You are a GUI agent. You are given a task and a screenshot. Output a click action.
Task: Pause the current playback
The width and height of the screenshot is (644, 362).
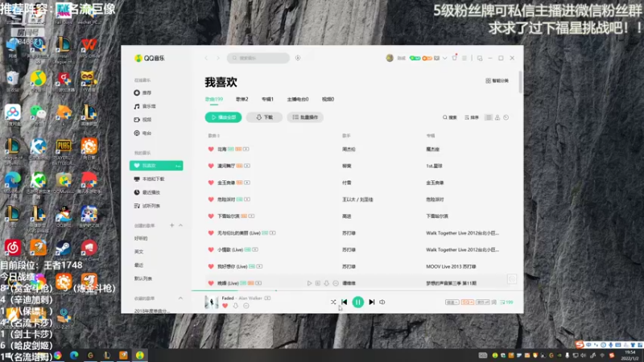(x=358, y=302)
